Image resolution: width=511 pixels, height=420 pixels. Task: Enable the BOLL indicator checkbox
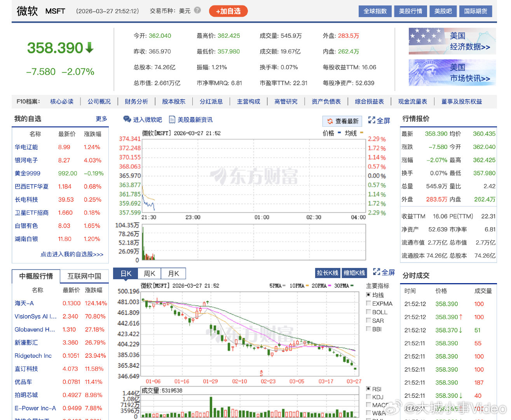coord(368,311)
